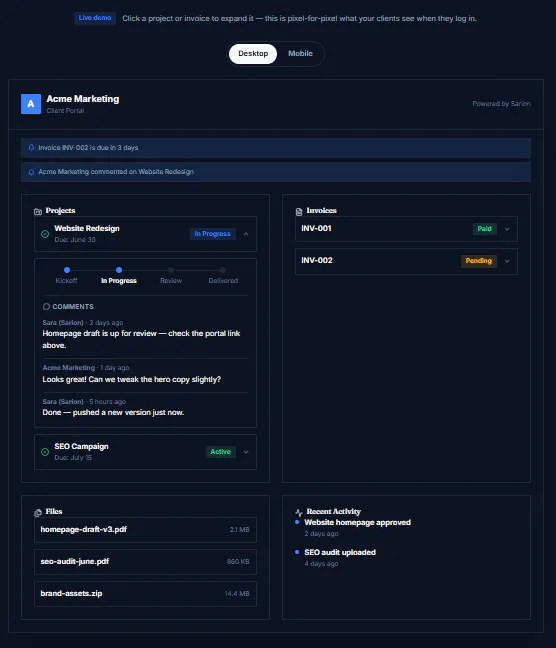Click bell icon beside Website Redesign comment notice
Screen dimensions: 556x648
[x=31, y=172]
